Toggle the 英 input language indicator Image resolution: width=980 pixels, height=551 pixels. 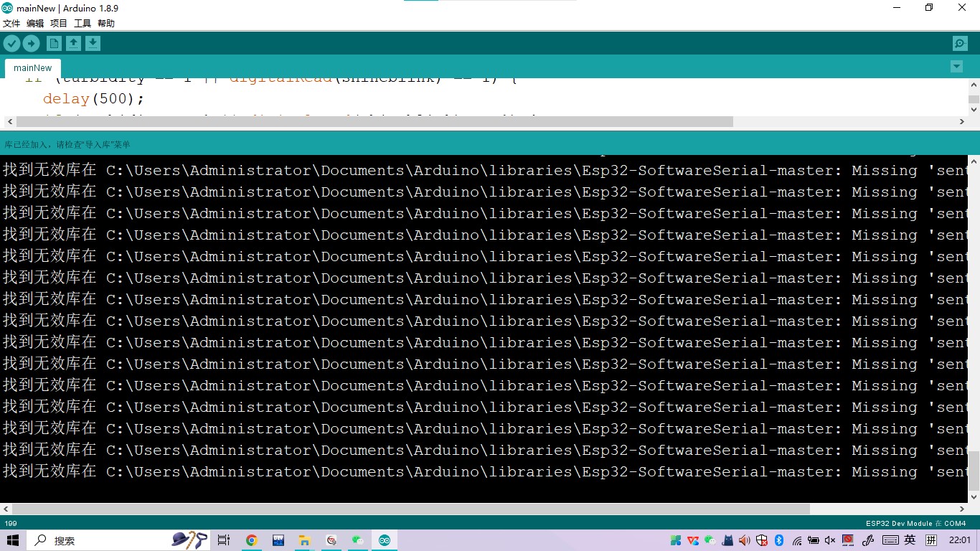click(x=910, y=540)
